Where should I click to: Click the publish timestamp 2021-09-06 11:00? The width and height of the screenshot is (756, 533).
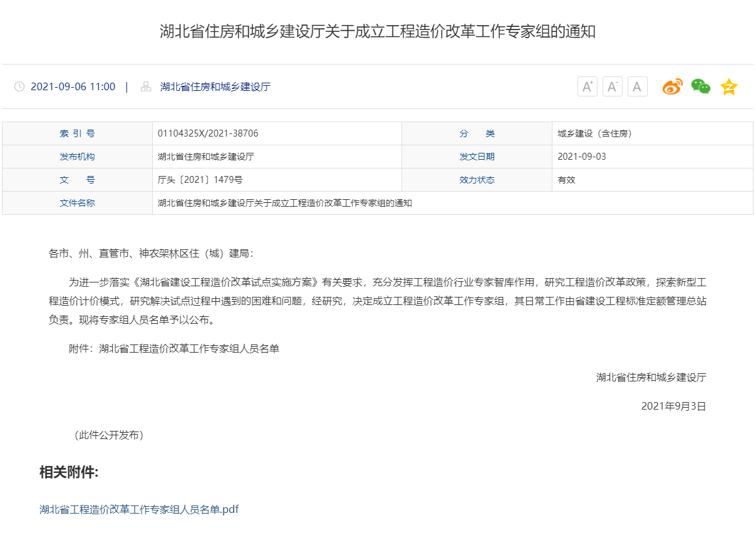pos(73,86)
